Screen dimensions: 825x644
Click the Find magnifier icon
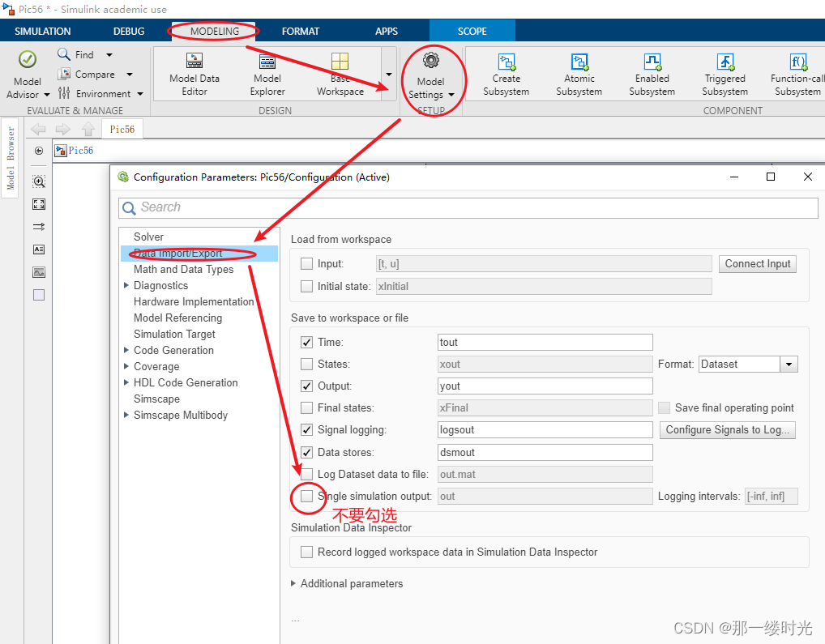tap(64, 54)
